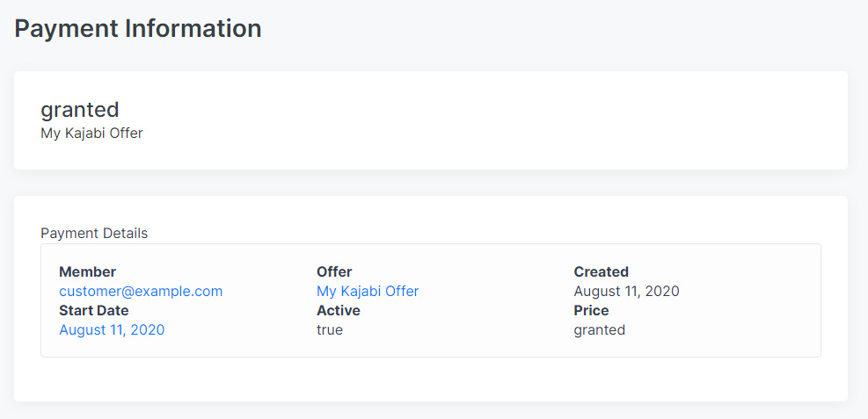Click the Offer field label
The height and width of the screenshot is (419, 868).
pos(334,272)
